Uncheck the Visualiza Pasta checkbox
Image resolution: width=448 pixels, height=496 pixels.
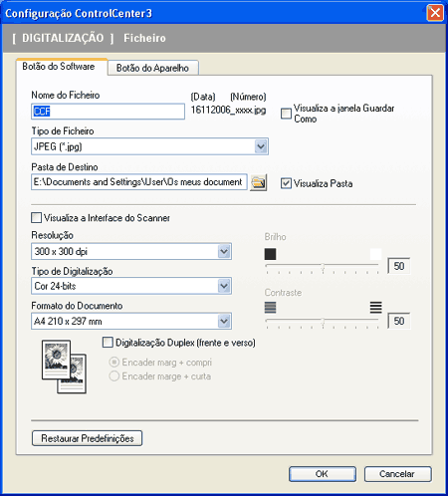coord(286,183)
